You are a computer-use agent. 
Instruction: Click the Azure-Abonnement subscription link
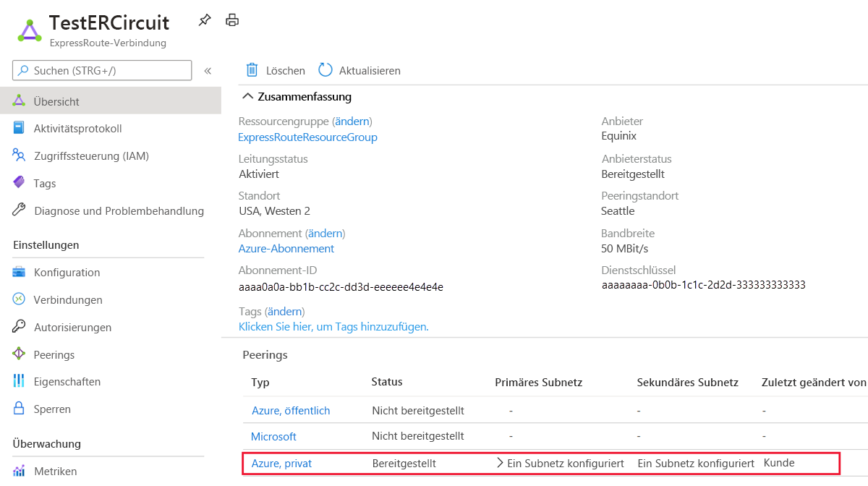pos(286,249)
